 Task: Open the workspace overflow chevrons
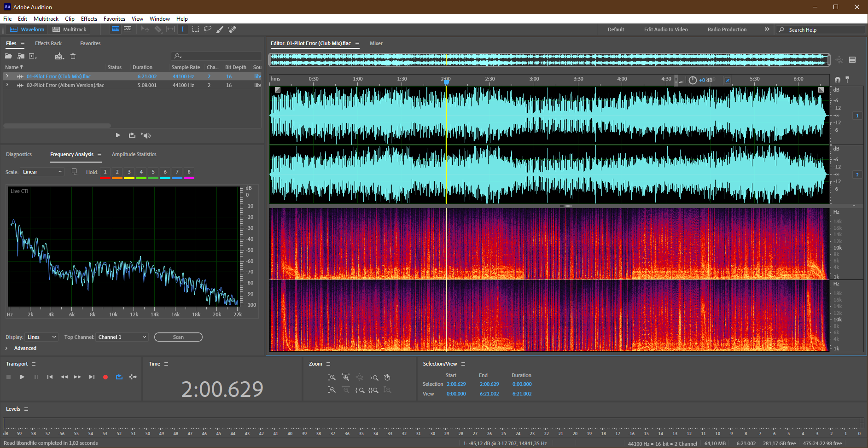(x=767, y=29)
